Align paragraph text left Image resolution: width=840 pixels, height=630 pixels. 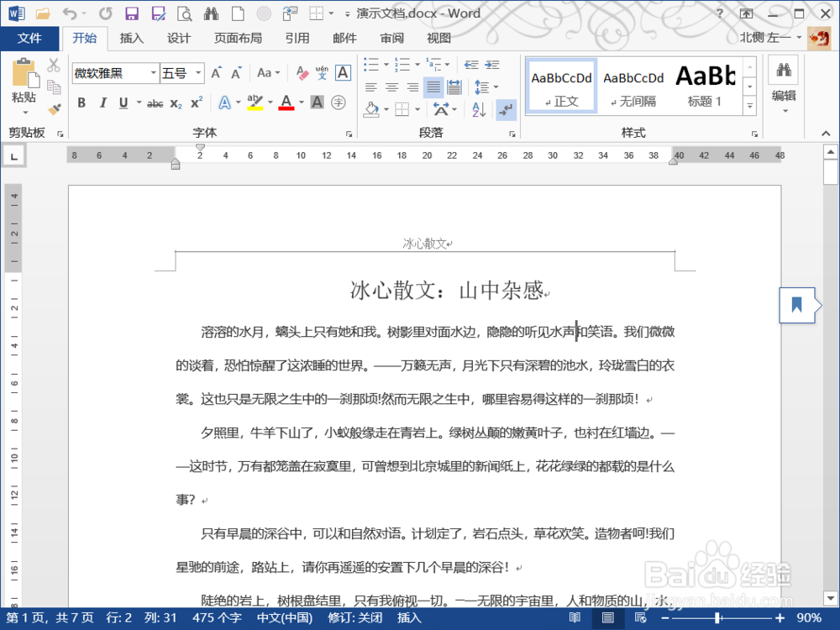pyautogui.click(x=370, y=87)
